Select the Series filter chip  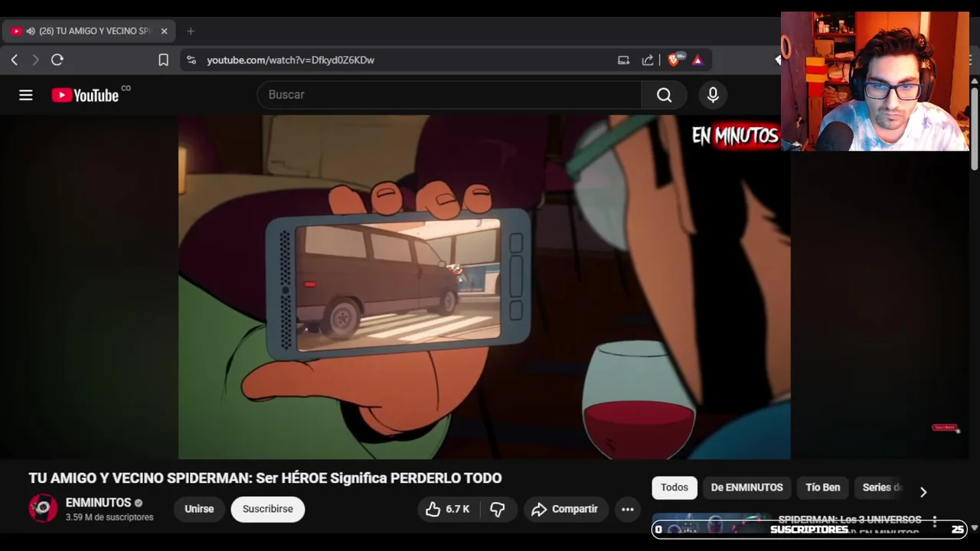pyautogui.click(x=882, y=487)
